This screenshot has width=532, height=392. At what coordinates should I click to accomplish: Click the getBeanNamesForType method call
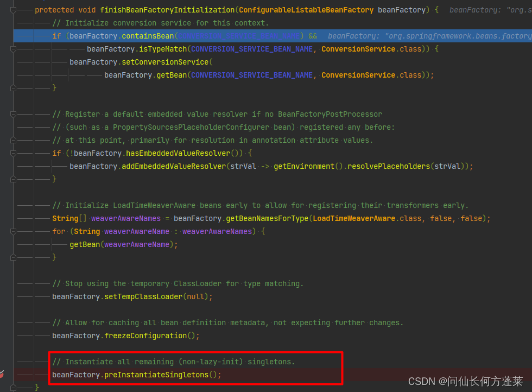pos(267,219)
